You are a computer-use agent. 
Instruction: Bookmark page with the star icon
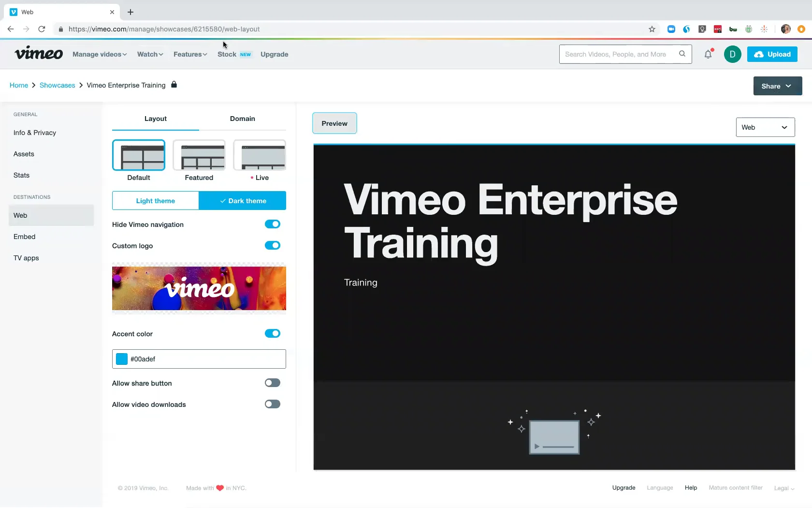652,29
